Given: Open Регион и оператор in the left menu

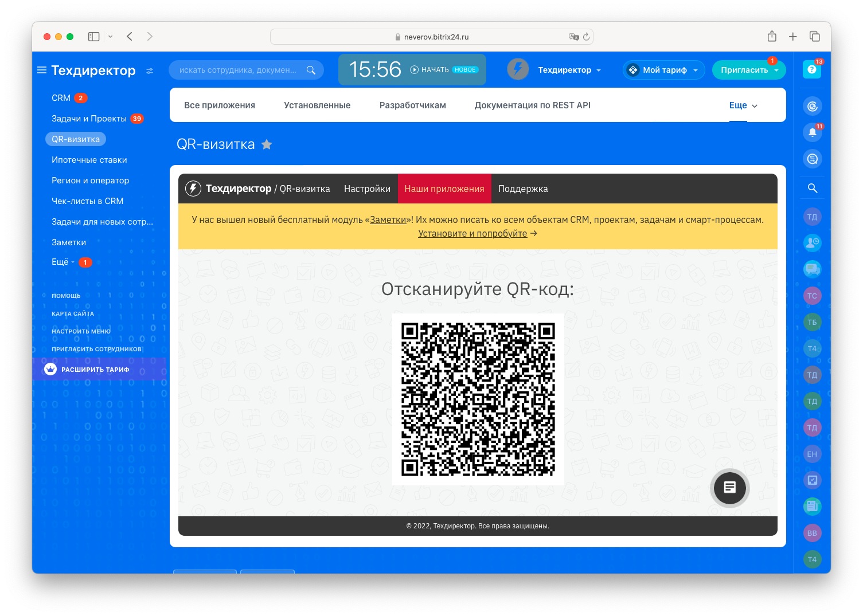Looking at the screenshot, I should click(x=90, y=181).
